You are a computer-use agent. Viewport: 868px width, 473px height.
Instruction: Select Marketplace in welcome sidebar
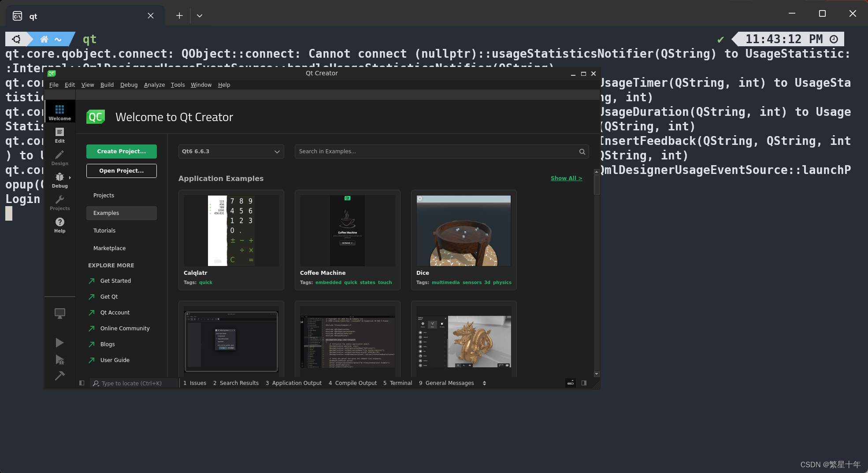click(122, 248)
